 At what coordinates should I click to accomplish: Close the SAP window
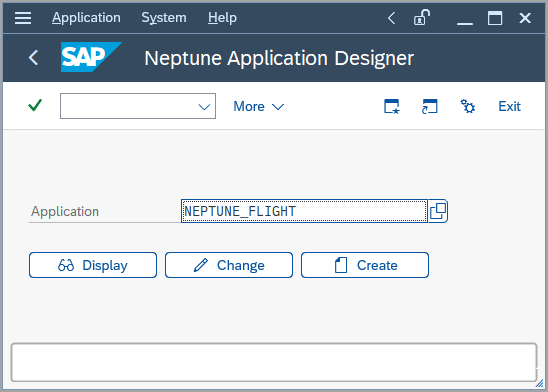click(525, 18)
